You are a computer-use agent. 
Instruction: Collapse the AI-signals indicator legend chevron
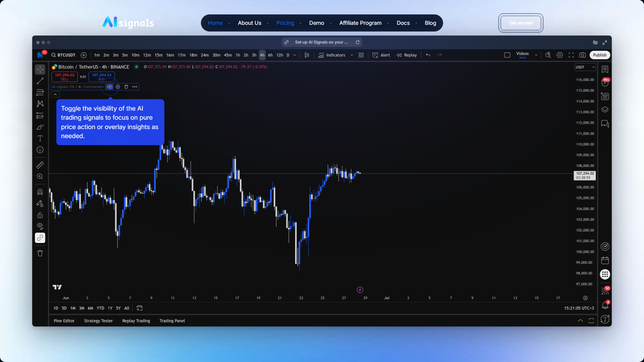click(x=55, y=94)
